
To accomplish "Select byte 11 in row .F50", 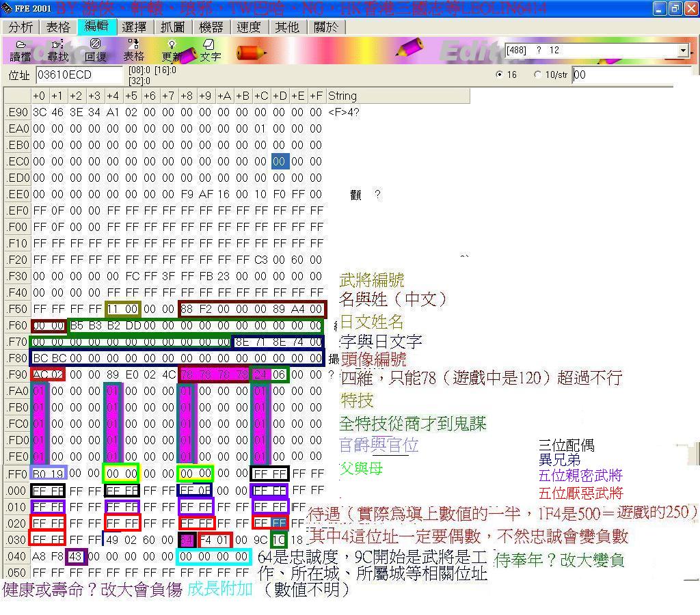I will coord(113,309).
